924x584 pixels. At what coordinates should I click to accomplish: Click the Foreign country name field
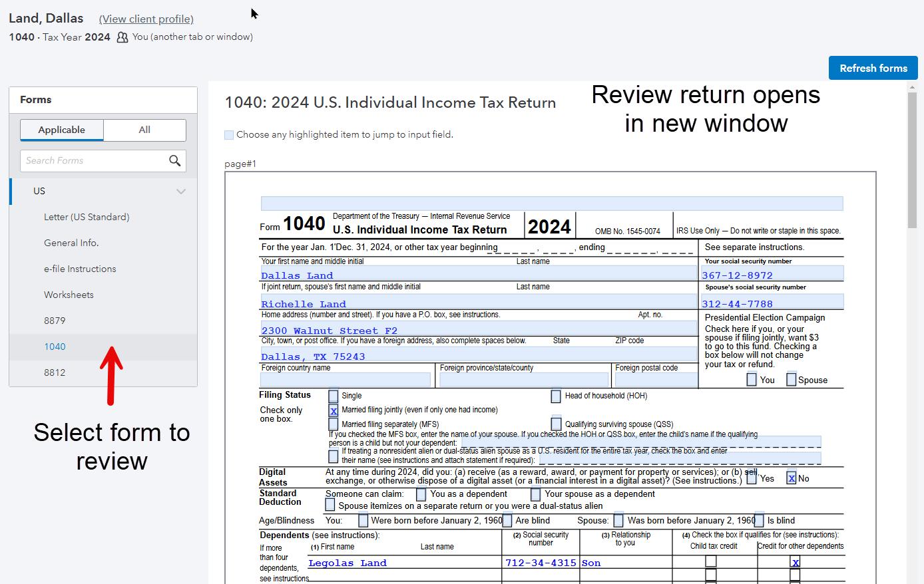point(346,380)
